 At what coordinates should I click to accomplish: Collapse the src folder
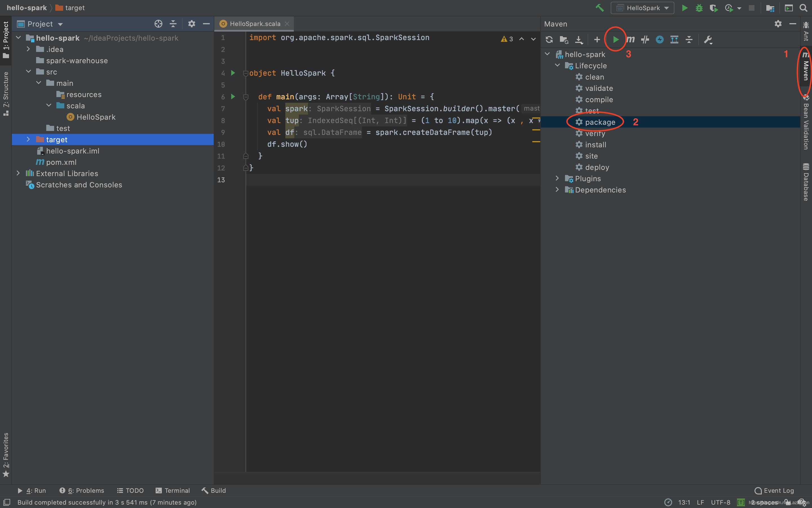[28, 72]
